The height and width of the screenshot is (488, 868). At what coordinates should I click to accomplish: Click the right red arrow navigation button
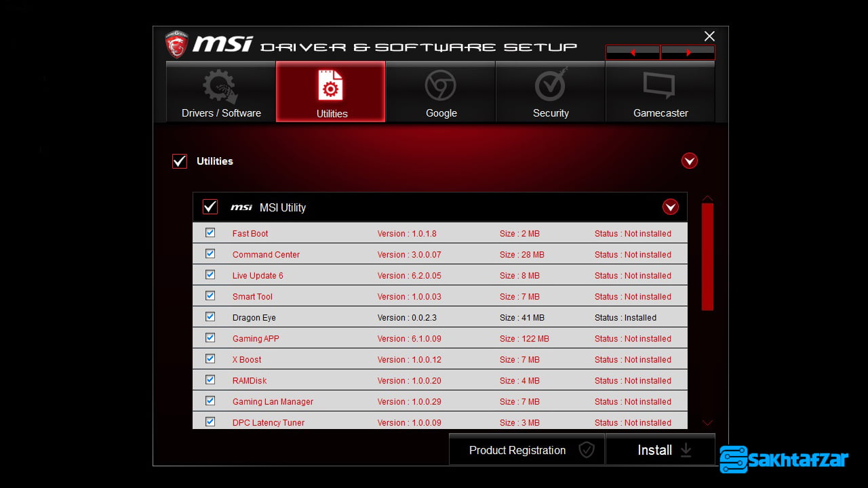click(x=688, y=52)
